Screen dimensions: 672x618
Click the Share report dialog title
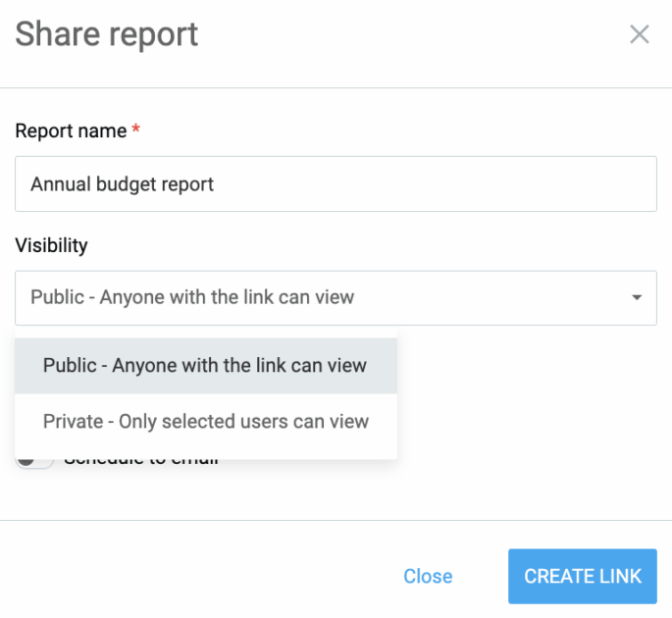(x=107, y=35)
